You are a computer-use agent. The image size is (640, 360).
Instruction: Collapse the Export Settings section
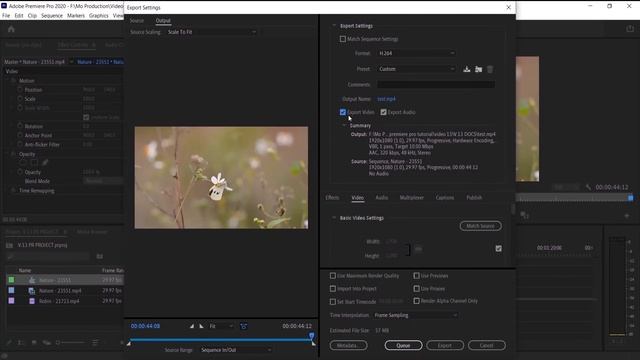(334, 26)
